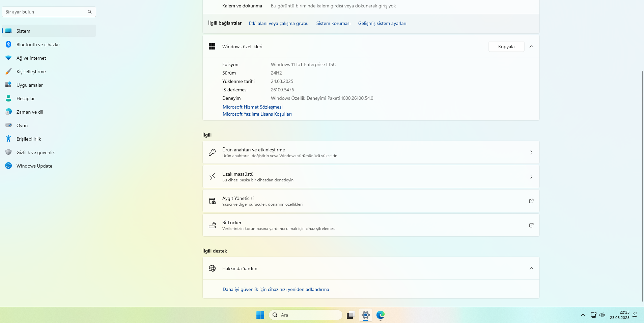644x323 pixels.
Task: Open the Uzak masaüstü chevron arrow
Action: click(531, 177)
